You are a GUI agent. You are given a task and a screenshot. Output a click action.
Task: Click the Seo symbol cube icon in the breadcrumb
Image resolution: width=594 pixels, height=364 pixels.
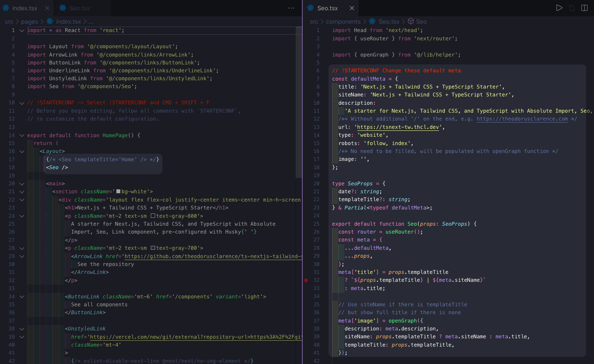tap(411, 21)
